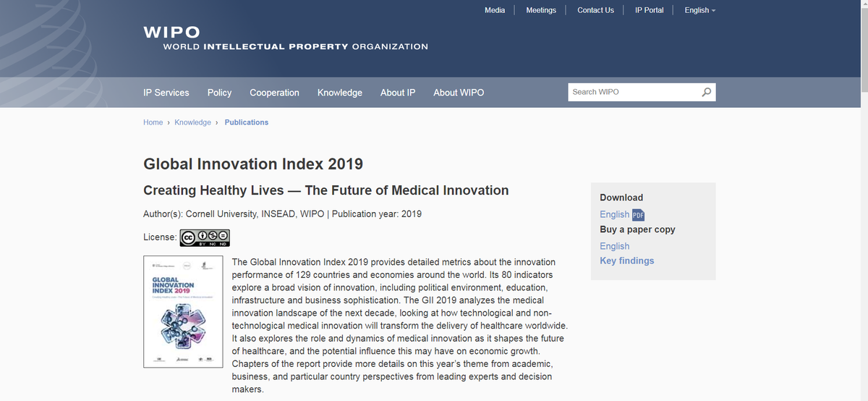This screenshot has height=401, width=868.
Task: Open the Cooperation menu
Action: click(274, 93)
